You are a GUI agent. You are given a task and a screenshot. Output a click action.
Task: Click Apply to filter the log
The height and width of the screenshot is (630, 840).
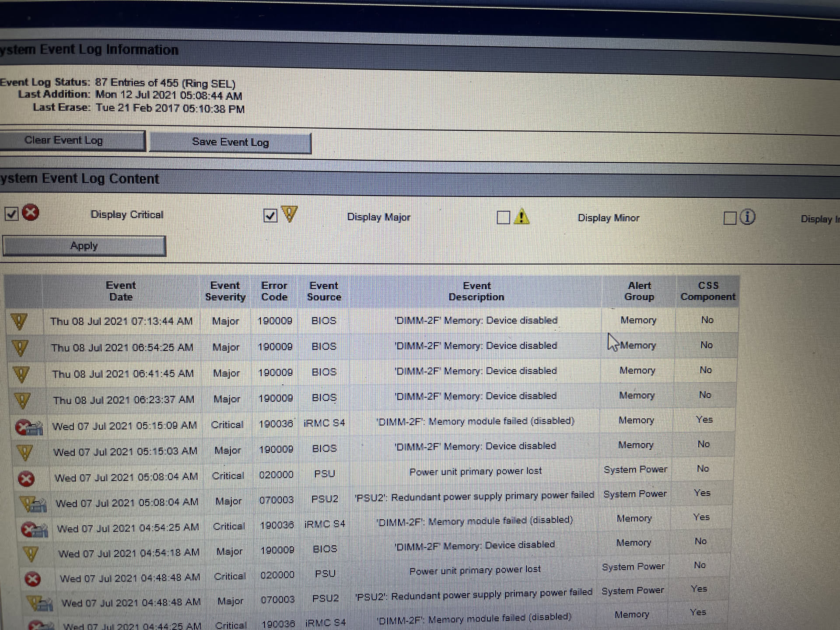pos(84,246)
